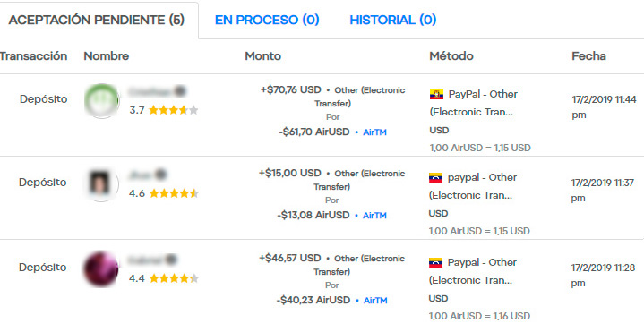
Task: Click the verified badge beside first user name
Action: pos(179,91)
